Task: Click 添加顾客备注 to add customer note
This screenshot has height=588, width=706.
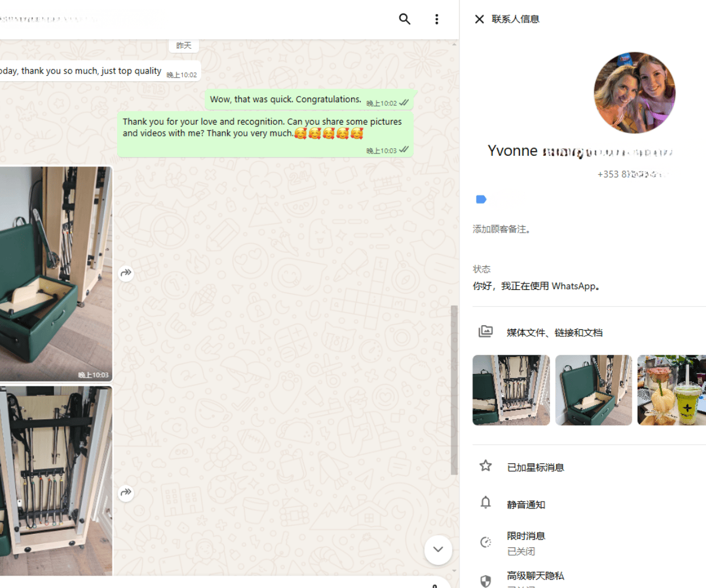Action: point(502,229)
